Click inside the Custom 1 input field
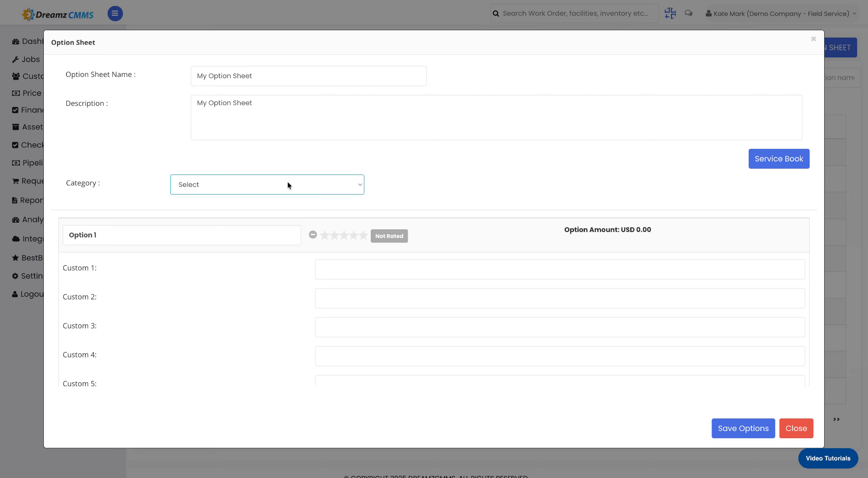The image size is (868, 478). point(559,269)
